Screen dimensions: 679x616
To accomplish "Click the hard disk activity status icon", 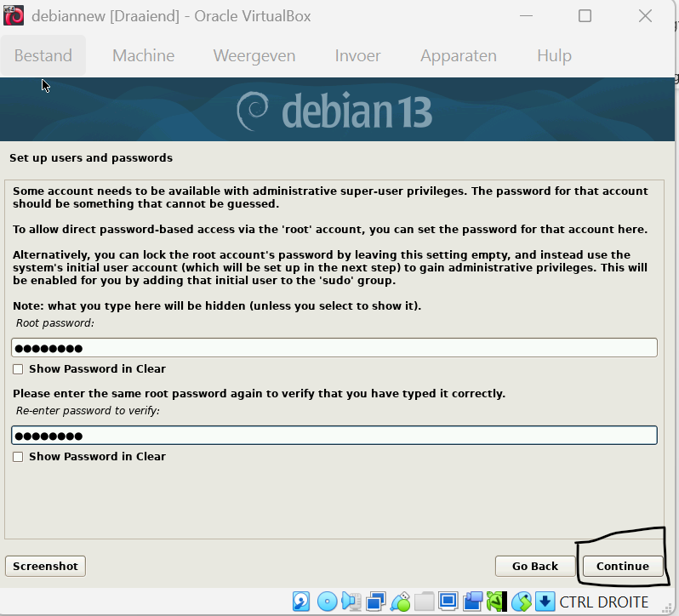I will pyautogui.click(x=301, y=602).
